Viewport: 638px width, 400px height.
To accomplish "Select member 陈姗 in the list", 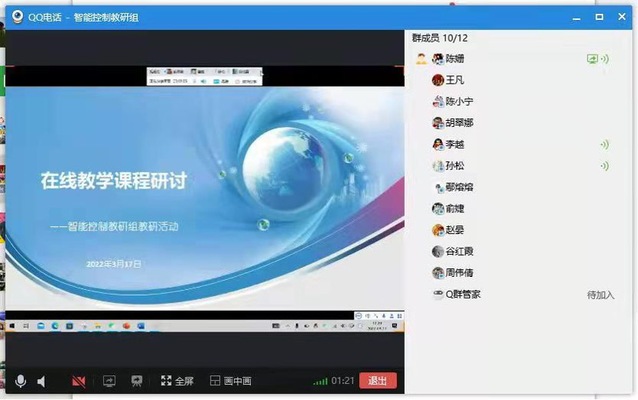I will click(454, 59).
